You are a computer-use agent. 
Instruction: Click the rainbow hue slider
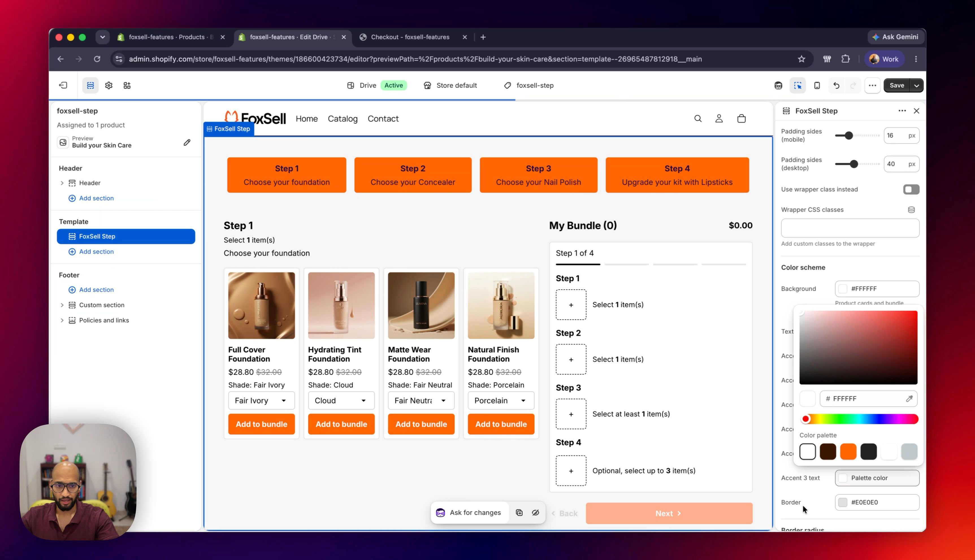[x=859, y=419]
